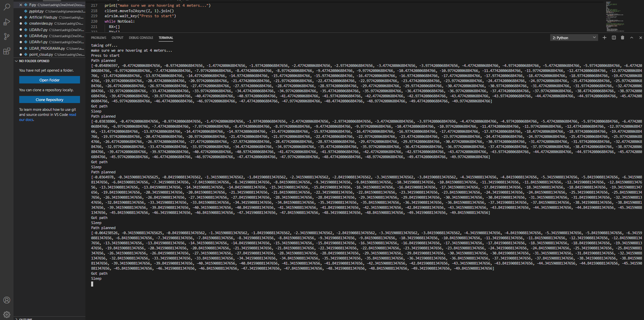Open the Source Control view
Viewport: 644px width, 320px height.
(x=7, y=36)
